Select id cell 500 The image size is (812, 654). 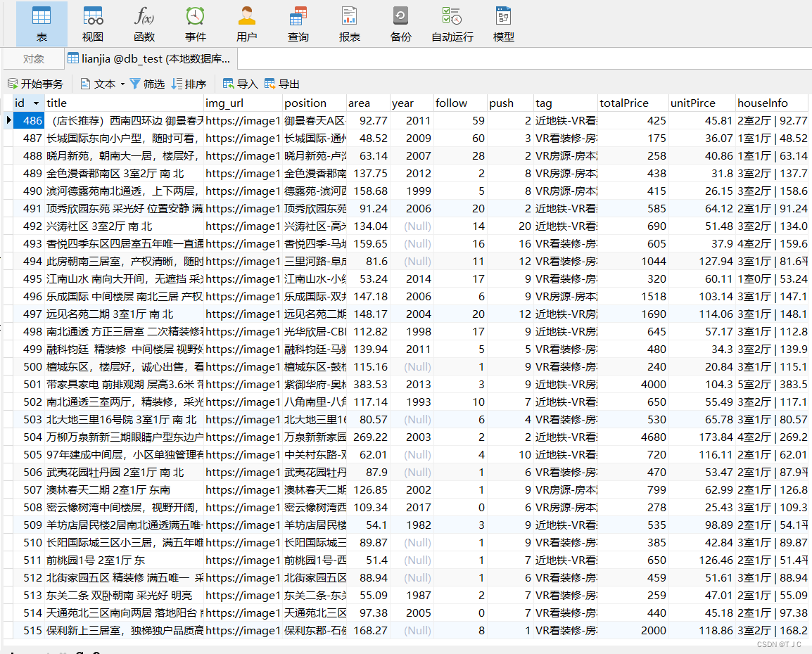[x=29, y=367]
